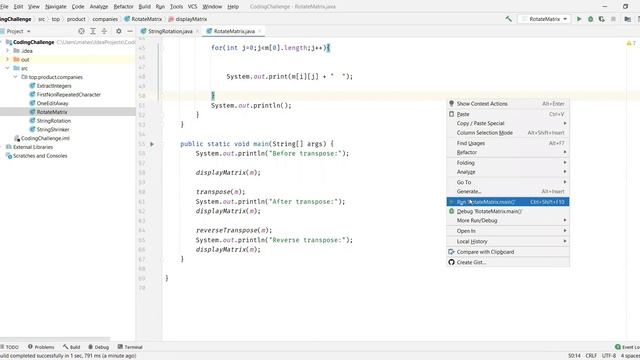Image resolution: width=640 pixels, height=360 pixels.
Task: Choose Run 'RotateMatrix.main()' from context menu
Action: pos(508,202)
